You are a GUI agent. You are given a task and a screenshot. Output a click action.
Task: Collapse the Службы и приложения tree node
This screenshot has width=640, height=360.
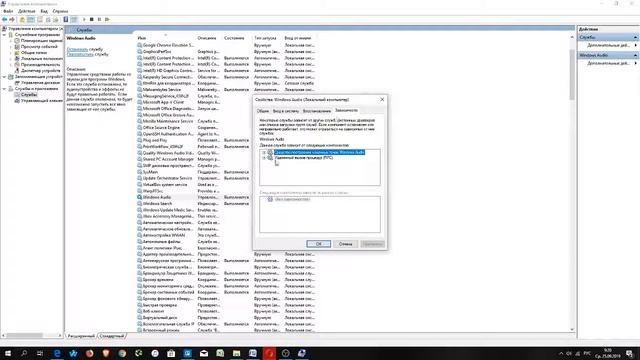pyautogui.click(x=4, y=89)
